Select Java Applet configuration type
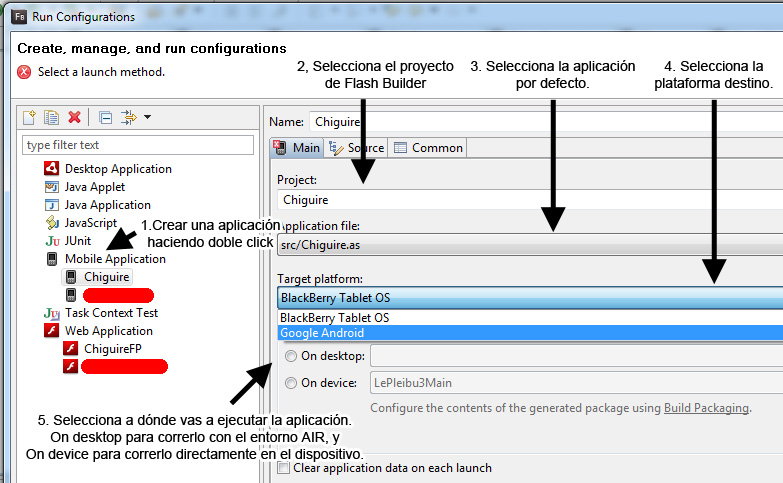The image size is (783, 483). 95,187
